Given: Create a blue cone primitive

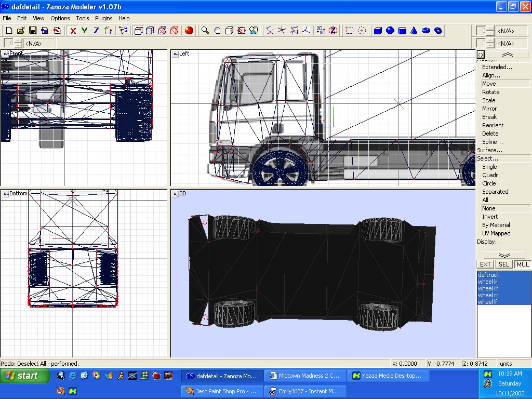Looking at the screenshot, I should pos(414,31).
